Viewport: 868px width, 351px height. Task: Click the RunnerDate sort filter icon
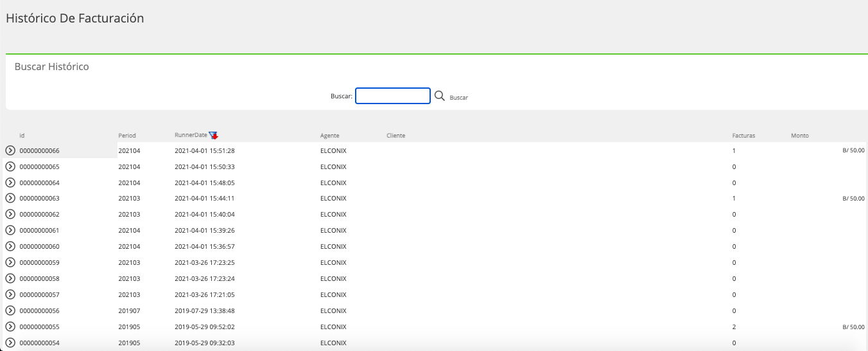(x=214, y=135)
